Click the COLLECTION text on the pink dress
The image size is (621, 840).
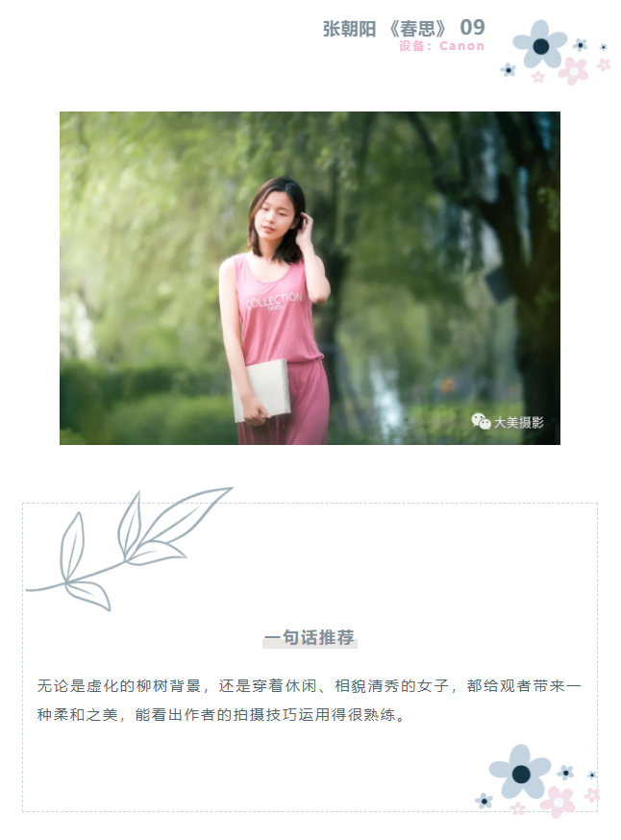coord(273,301)
